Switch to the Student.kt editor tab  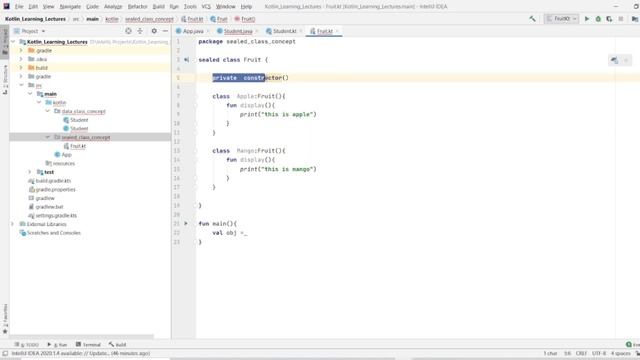tap(284, 31)
